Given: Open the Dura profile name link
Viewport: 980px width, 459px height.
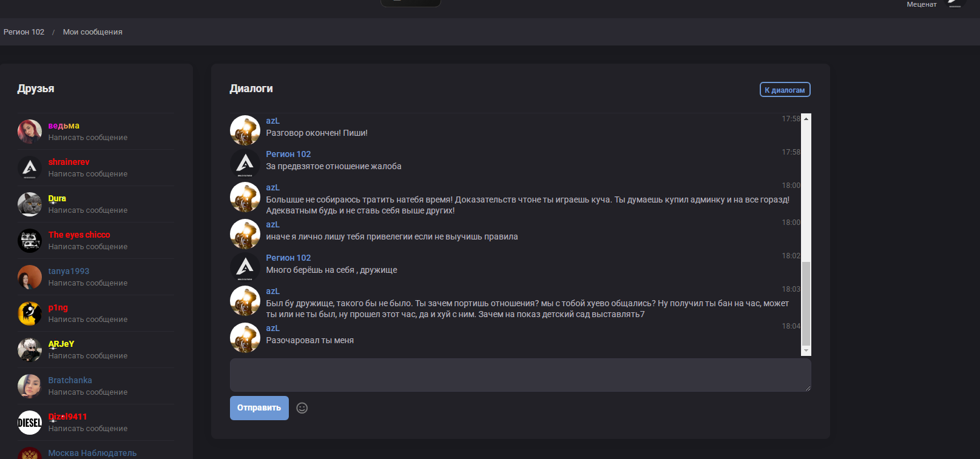Looking at the screenshot, I should coord(57,198).
